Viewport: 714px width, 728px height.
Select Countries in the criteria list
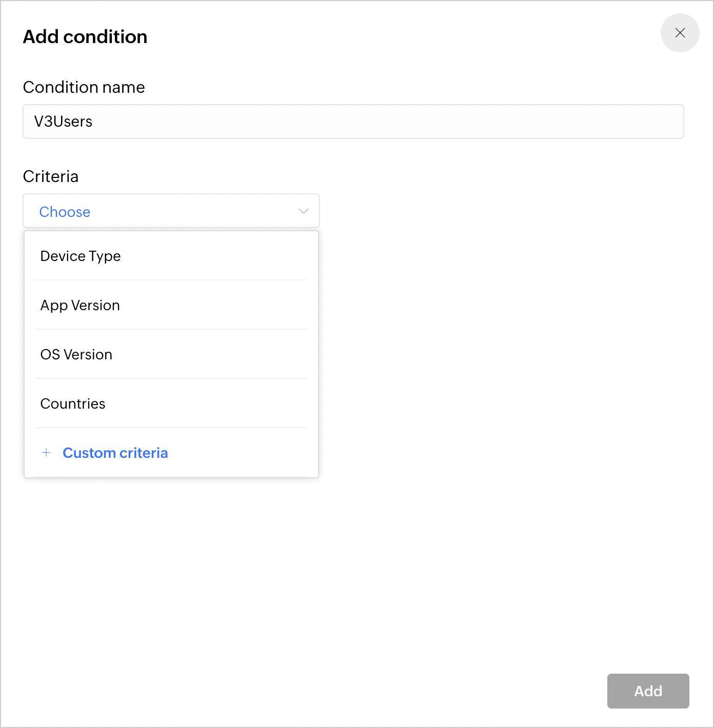pyautogui.click(x=73, y=403)
